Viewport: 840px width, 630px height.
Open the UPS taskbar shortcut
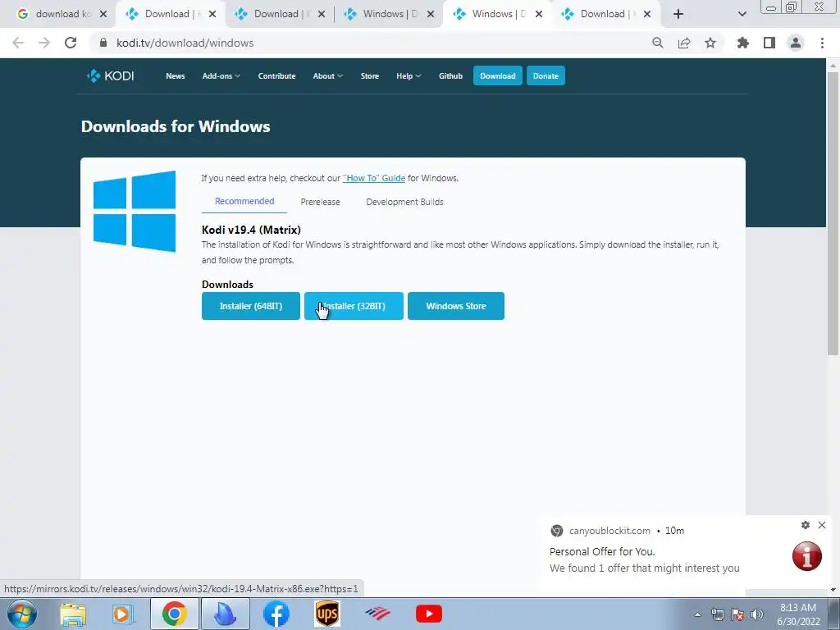tap(327, 614)
